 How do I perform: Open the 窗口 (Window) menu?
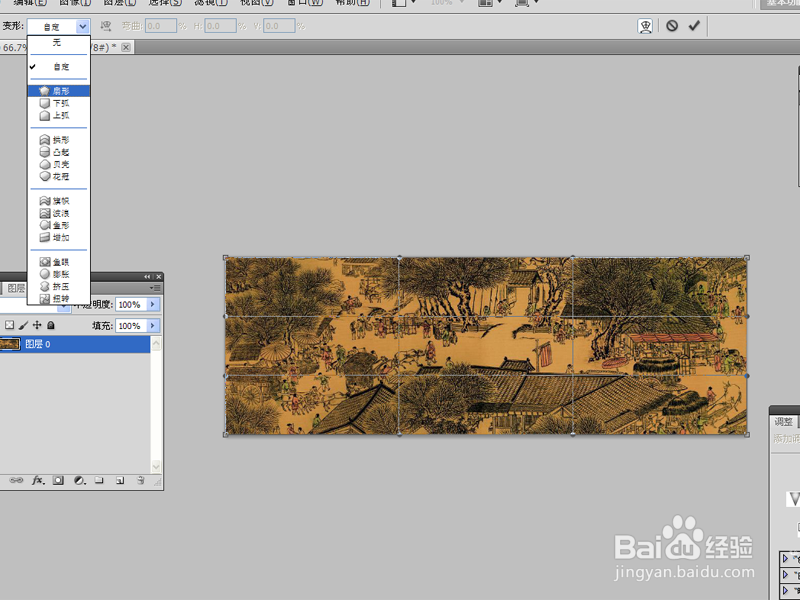(305, 2)
